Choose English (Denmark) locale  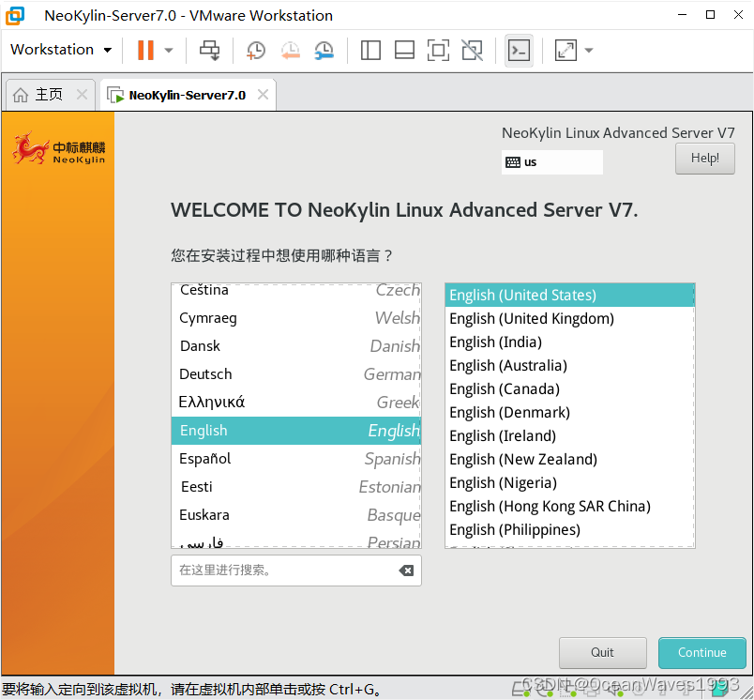click(570, 412)
